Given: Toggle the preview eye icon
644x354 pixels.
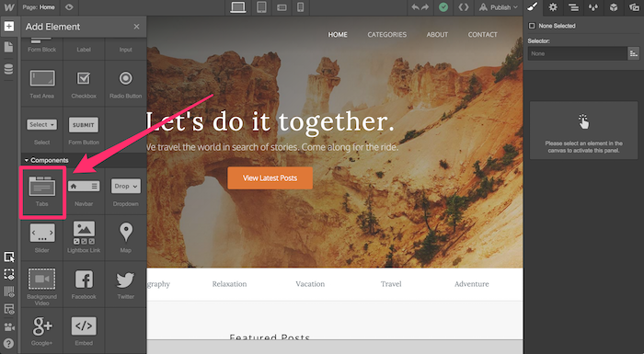Looking at the screenshot, I should click(69, 7).
